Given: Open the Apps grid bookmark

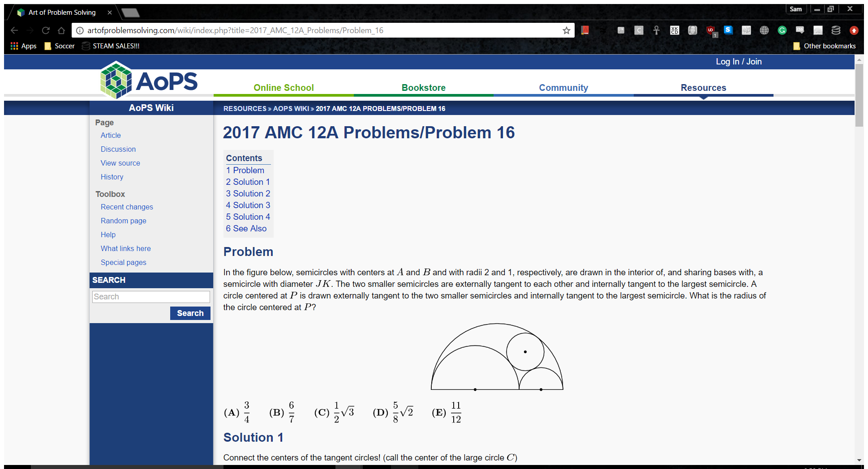Looking at the screenshot, I should pyautogui.click(x=23, y=46).
